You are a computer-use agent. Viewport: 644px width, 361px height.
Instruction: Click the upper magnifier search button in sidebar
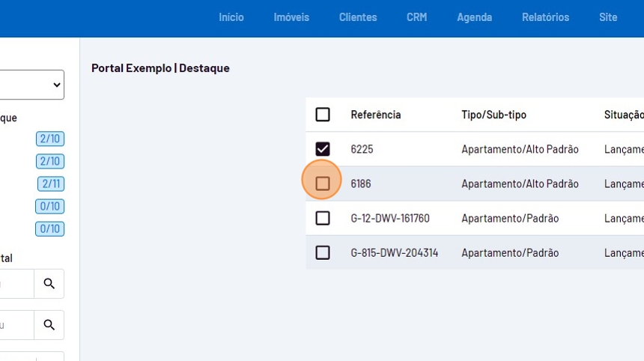pyautogui.click(x=49, y=284)
